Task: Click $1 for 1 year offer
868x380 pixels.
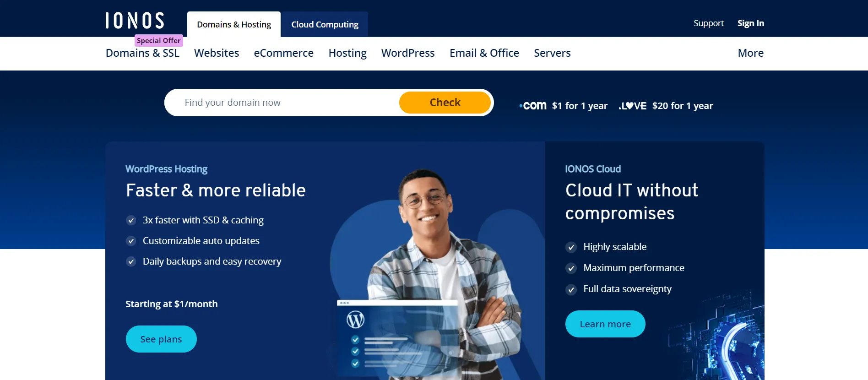Action: point(580,106)
